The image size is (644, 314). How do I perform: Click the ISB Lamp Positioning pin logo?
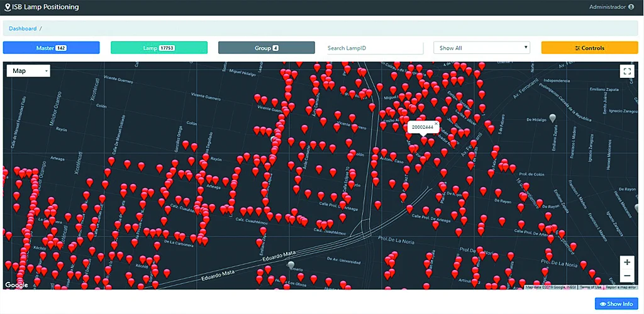(7, 8)
